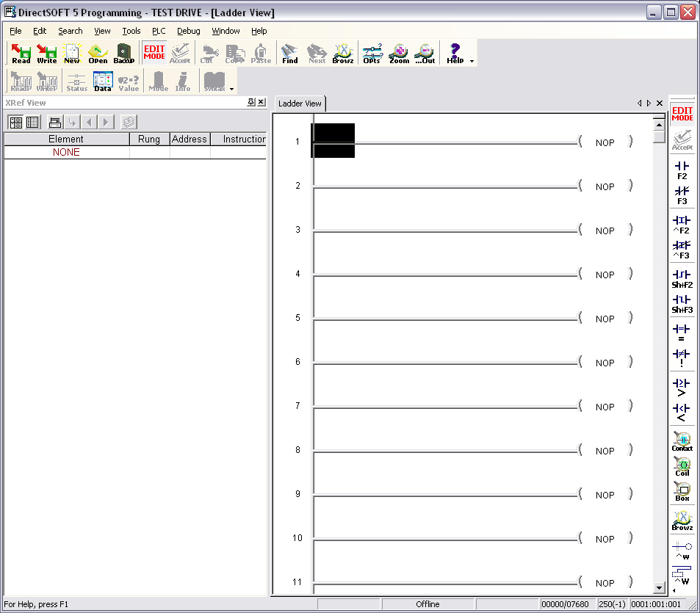Click the PLC Info icon
This screenshot has width=700, height=613.
pyautogui.click(x=183, y=81)
